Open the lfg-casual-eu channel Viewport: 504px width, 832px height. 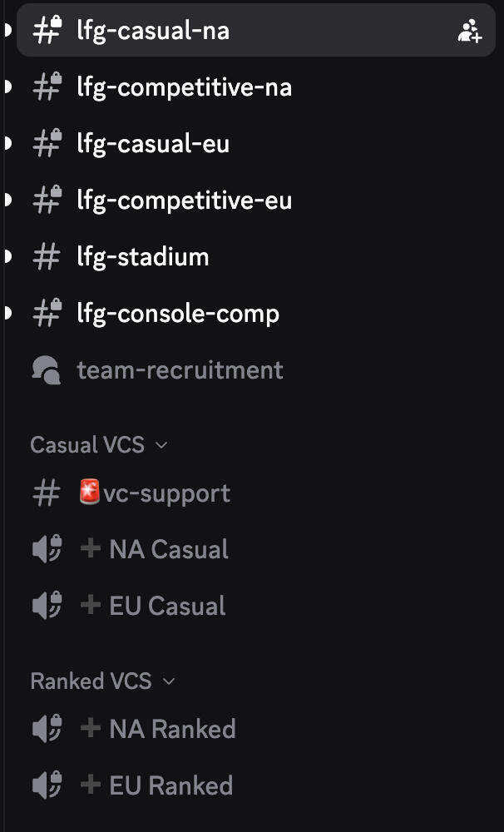pyautogui.click(x=153, y=144)
